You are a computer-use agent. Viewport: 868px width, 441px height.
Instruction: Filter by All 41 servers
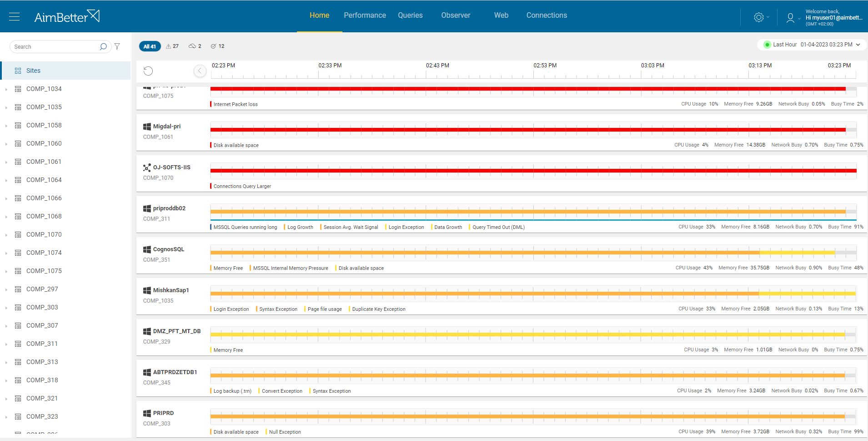(x=150, y=46)
